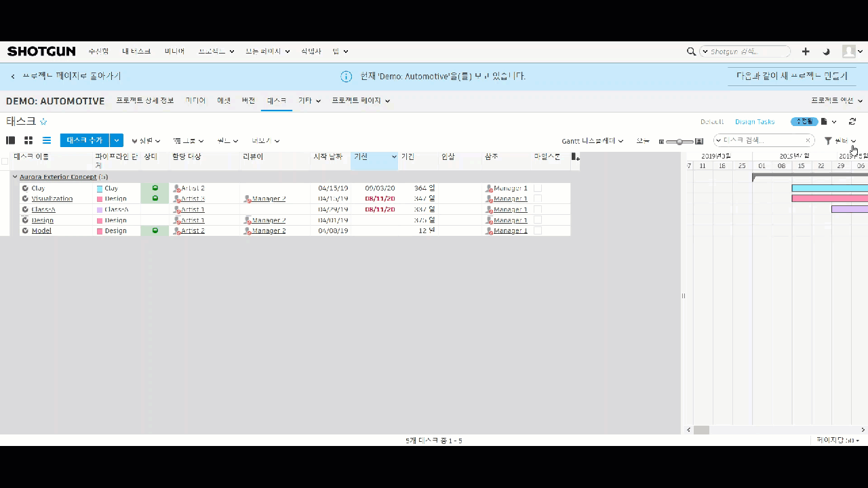
Task: Toggle the select-all checkbox in table header
Action: click(x=5, y=161)
